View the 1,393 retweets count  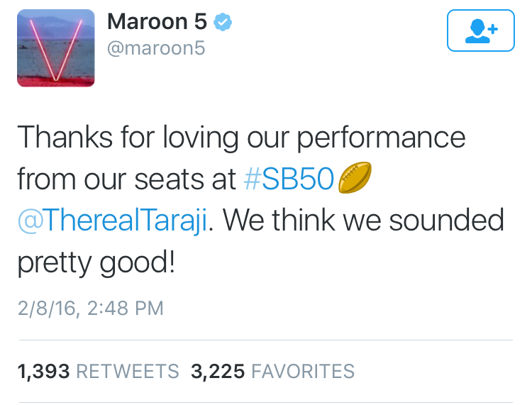tap(43, 371)
